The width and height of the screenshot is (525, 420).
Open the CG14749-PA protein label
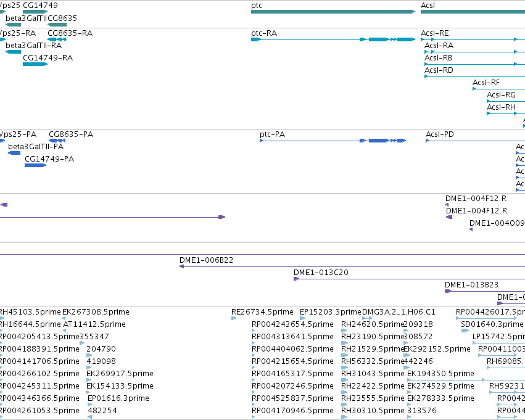point(49,159)
